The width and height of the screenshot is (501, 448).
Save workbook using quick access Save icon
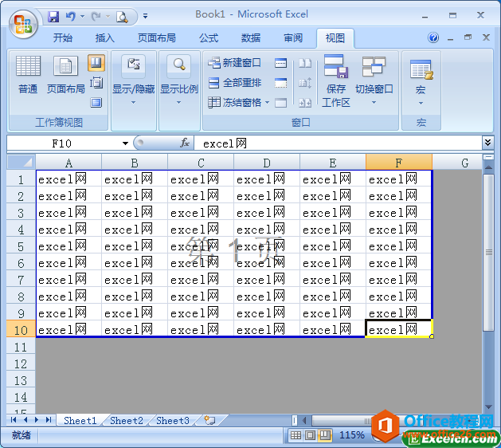click(x=53, y=16)
